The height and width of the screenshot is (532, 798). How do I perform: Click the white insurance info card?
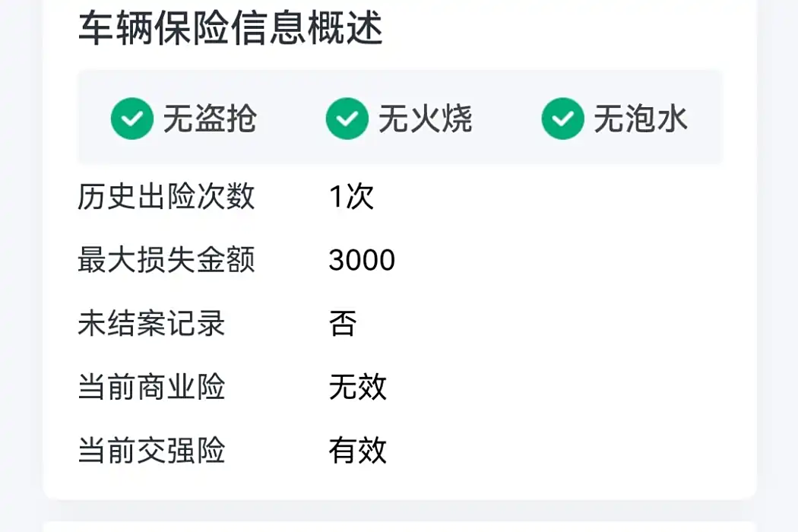click(400, 249)
